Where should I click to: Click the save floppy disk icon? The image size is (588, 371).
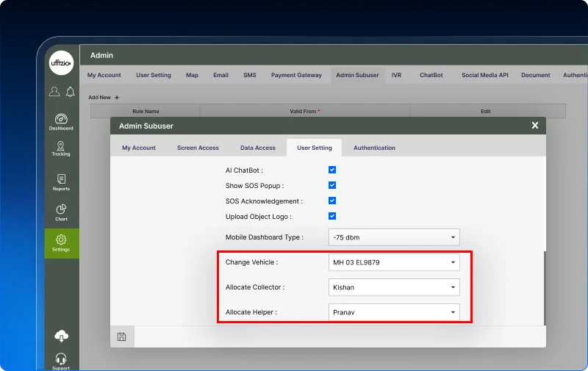pyautogui.click(x=121, y=336)
